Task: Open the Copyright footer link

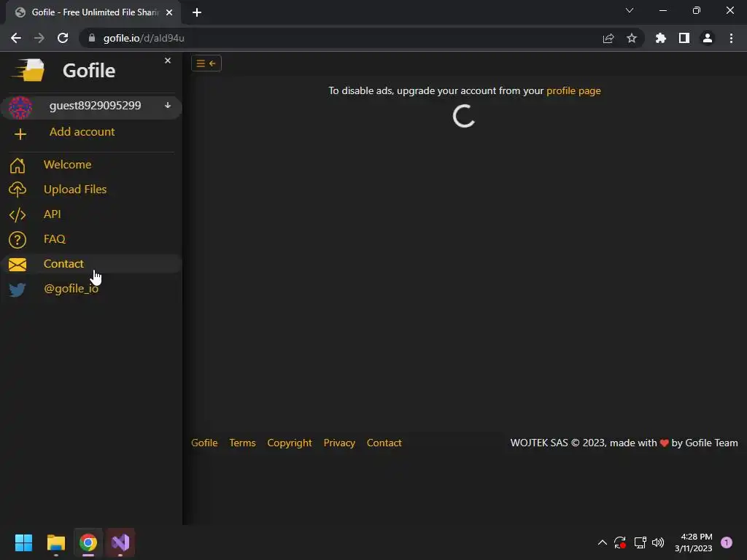Action: (x=290, y=443)
